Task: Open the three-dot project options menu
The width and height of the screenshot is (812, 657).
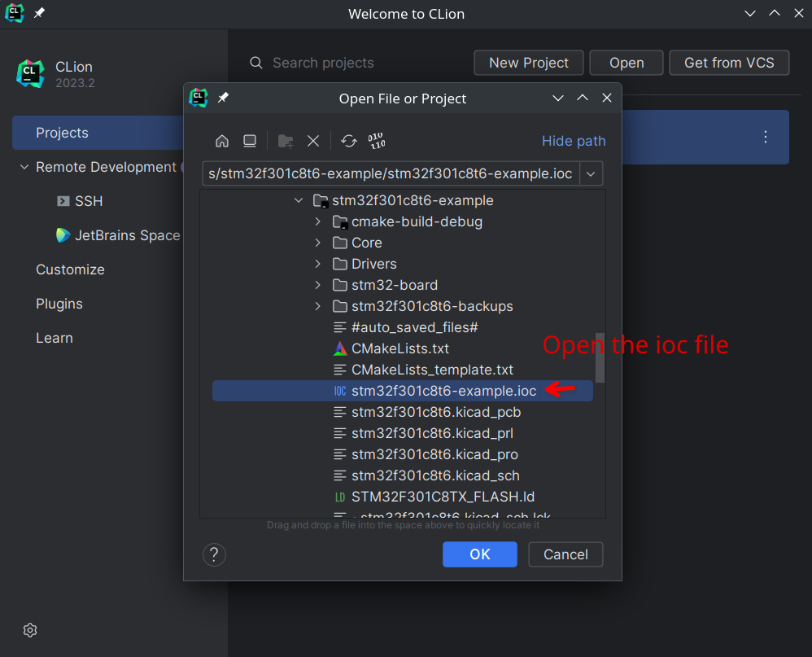Action: coord(766,137)
